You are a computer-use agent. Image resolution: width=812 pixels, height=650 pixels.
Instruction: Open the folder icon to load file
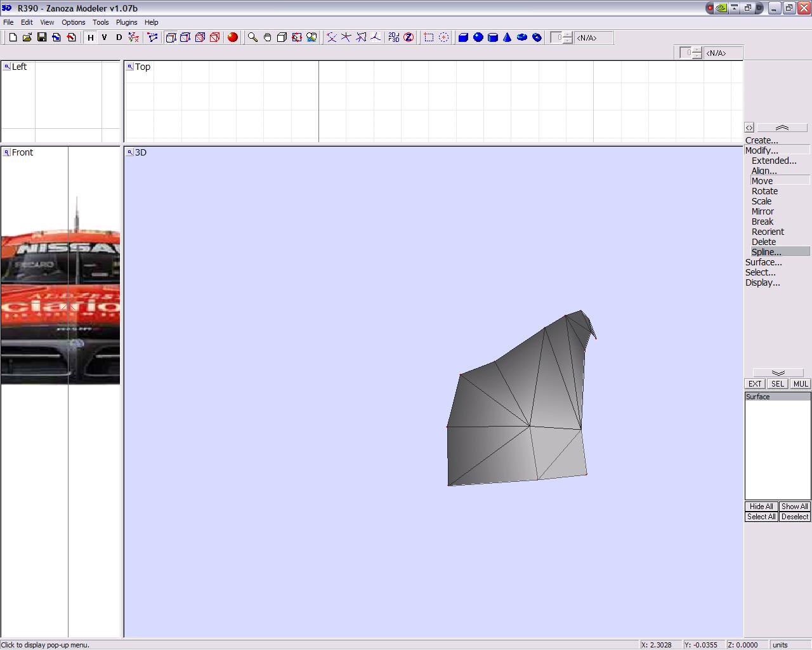27,37
